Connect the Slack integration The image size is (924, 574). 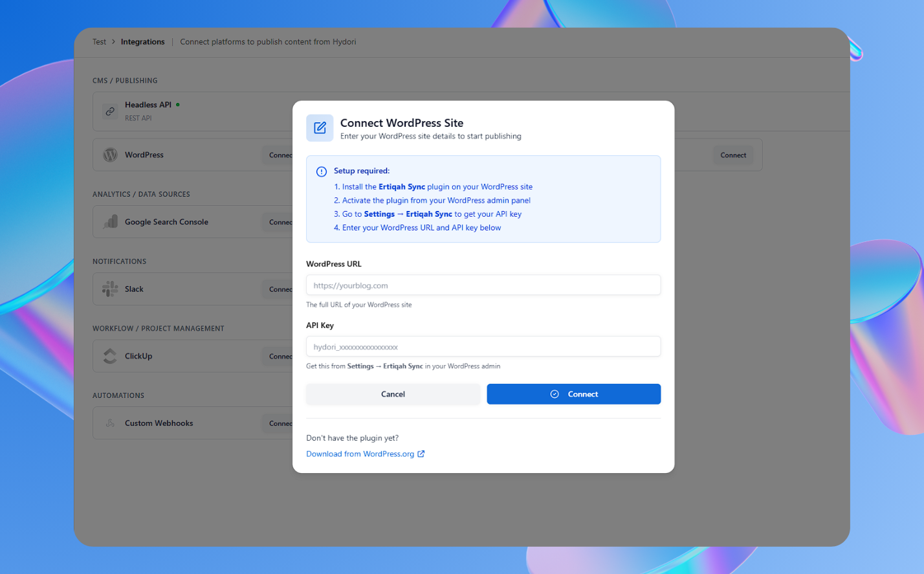click(278, 289)
